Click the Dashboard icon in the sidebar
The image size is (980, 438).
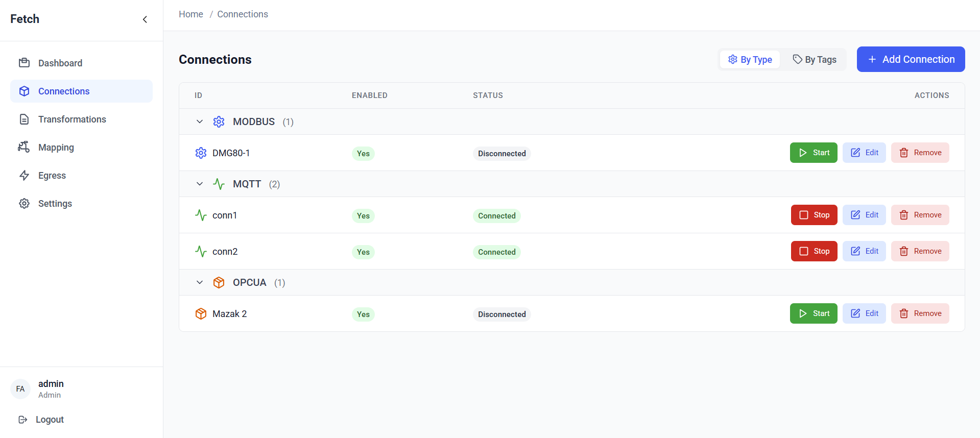coord(24,63)
